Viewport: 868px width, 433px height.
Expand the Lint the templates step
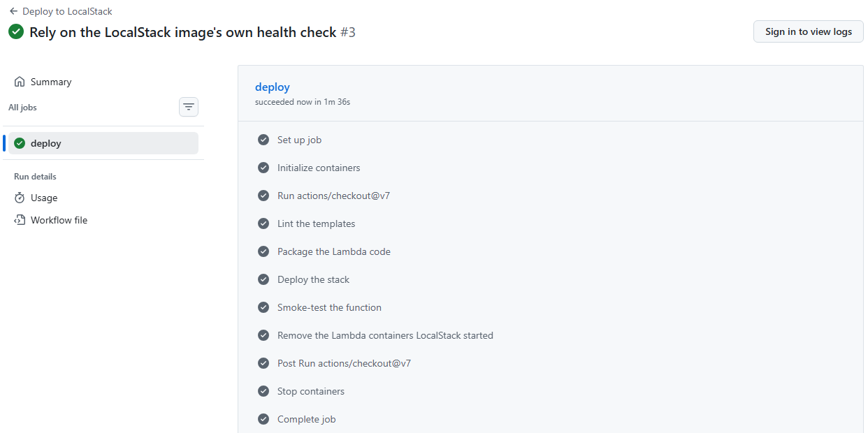pyautogui.click(x=551, y=223)
